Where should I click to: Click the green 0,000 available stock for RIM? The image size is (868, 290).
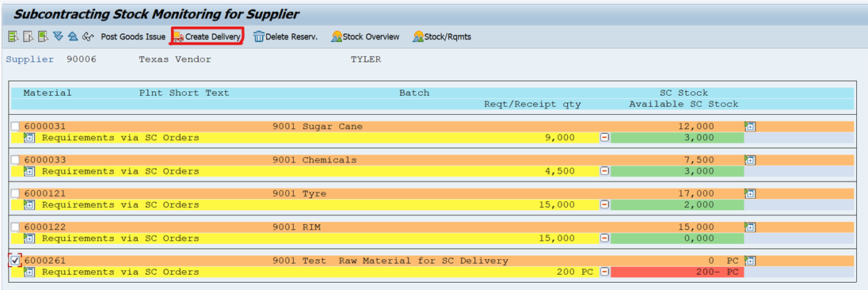coord(678,238)
